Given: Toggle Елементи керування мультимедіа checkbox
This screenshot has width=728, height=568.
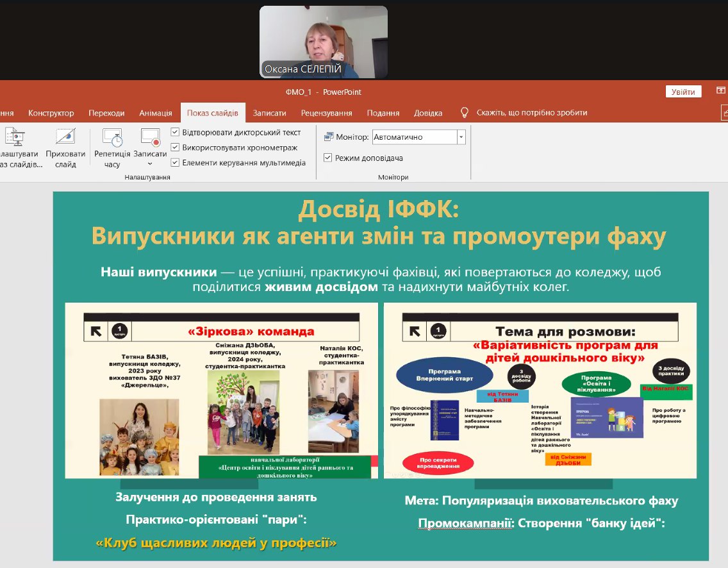Looking at the screenshot, I should tap(176, 163).
